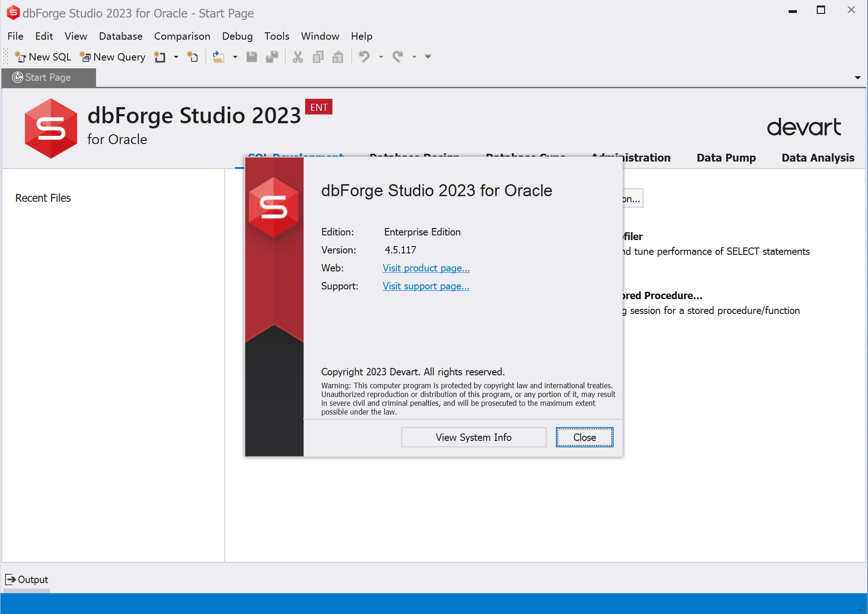Open the toolbar options overflow arrow
Screen dimensions: 868x614
428,57
